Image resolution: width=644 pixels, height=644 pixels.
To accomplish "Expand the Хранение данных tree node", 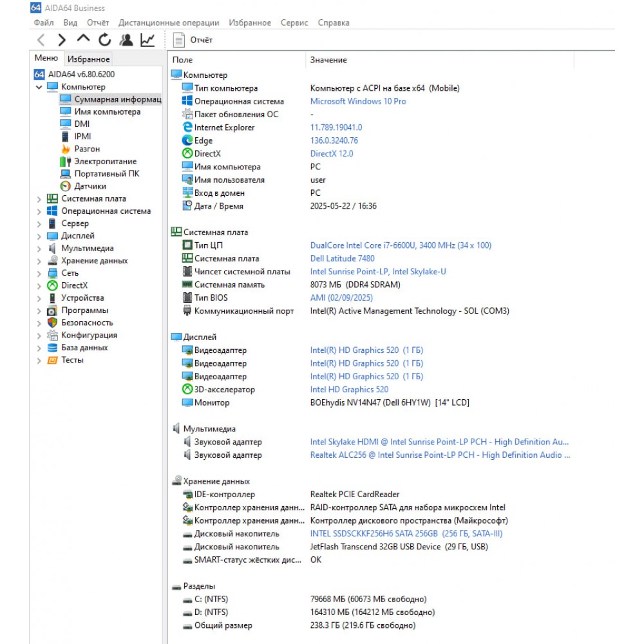I will tap(39, 261).
